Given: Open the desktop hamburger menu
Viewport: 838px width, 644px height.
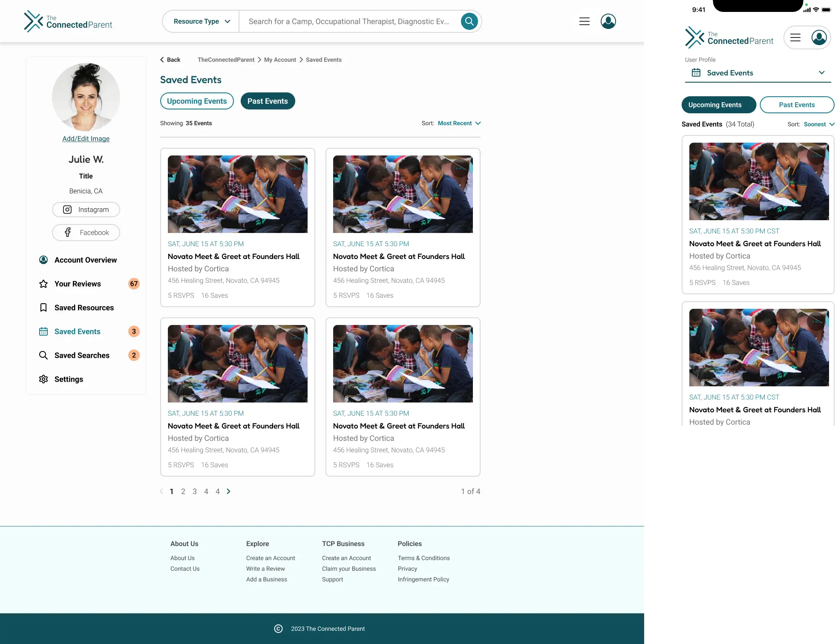Looking at the screenshot, I should pos(584,21).
